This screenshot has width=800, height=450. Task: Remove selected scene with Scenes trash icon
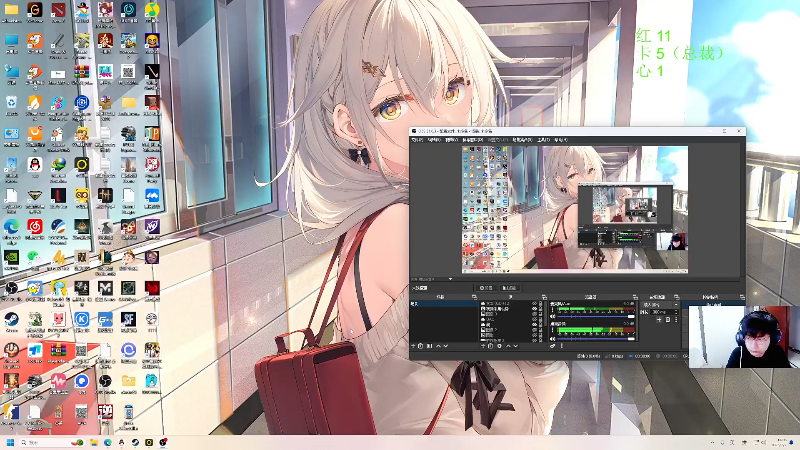pos(420,346)
